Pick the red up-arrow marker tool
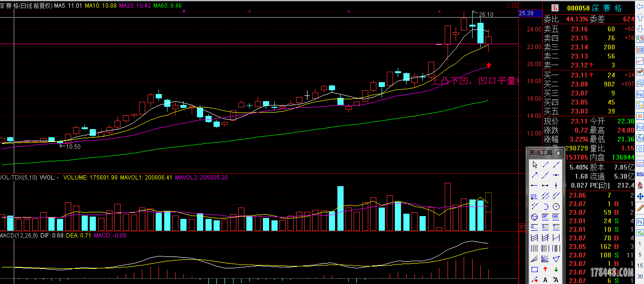 point(545,269)
